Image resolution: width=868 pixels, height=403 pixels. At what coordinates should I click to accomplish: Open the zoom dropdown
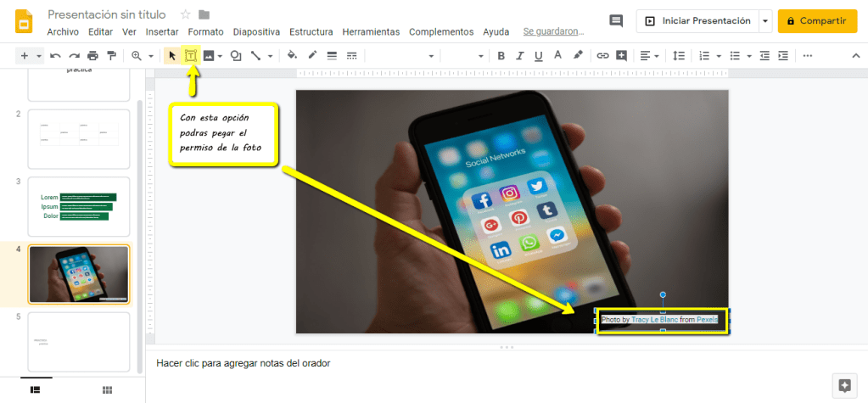(140, 56)
